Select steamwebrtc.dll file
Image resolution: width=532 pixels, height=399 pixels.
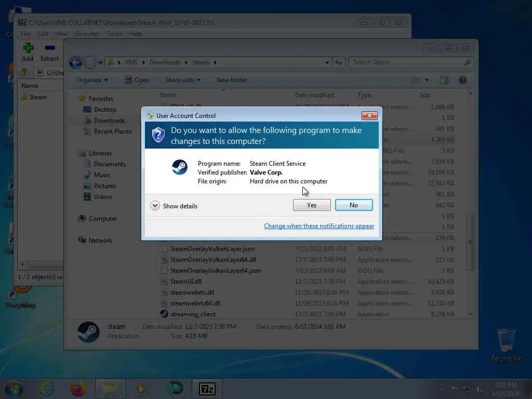tap(192, 292)
